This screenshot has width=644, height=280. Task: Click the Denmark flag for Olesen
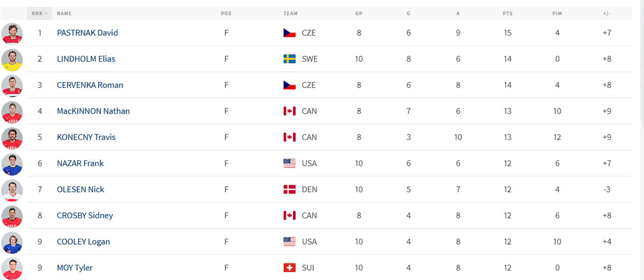click(289, 189)
